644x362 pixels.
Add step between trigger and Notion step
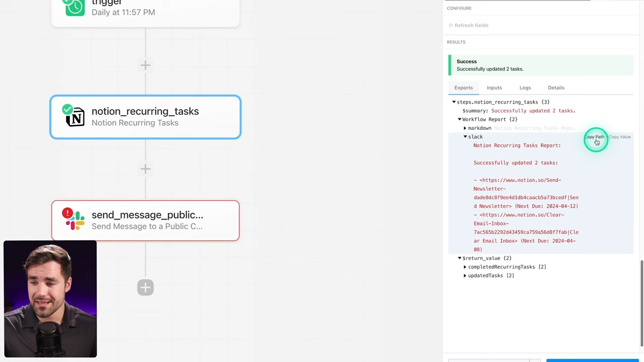click(x=145, y=65)
